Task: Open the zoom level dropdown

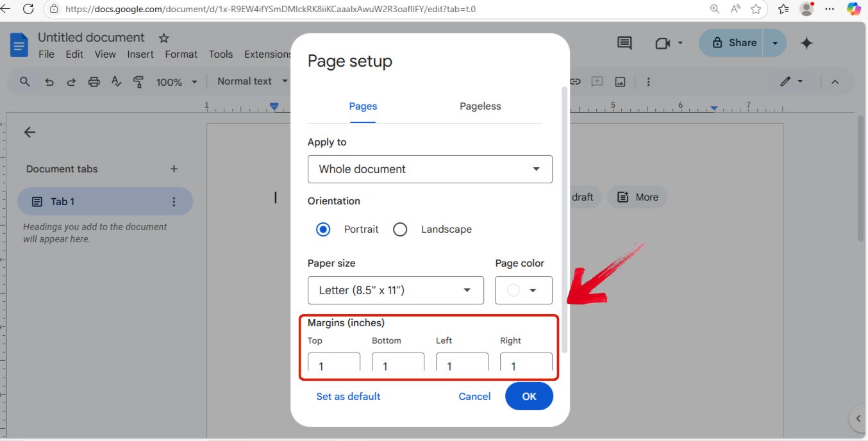Action: (175, 81)
